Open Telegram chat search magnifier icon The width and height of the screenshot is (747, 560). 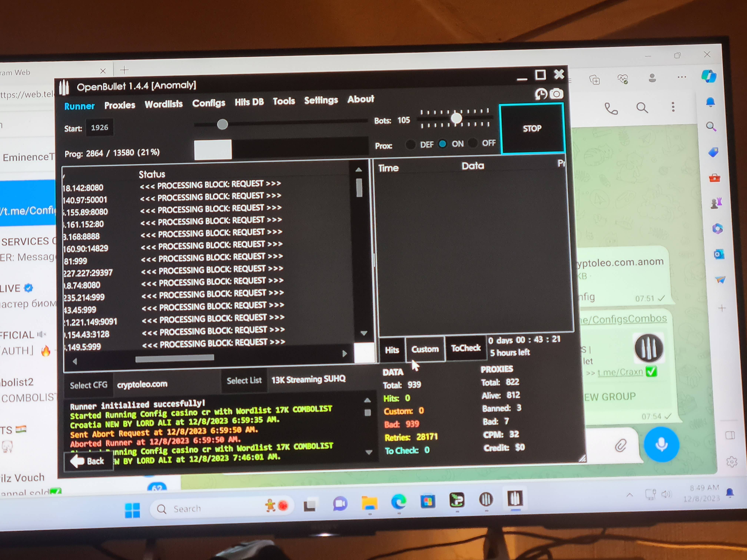click(642, 108)
